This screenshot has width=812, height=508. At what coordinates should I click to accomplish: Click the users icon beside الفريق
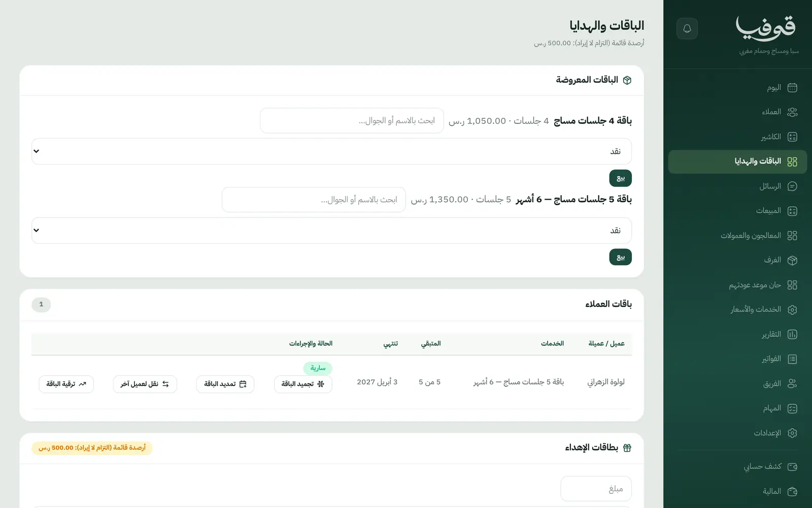point(792,384)
